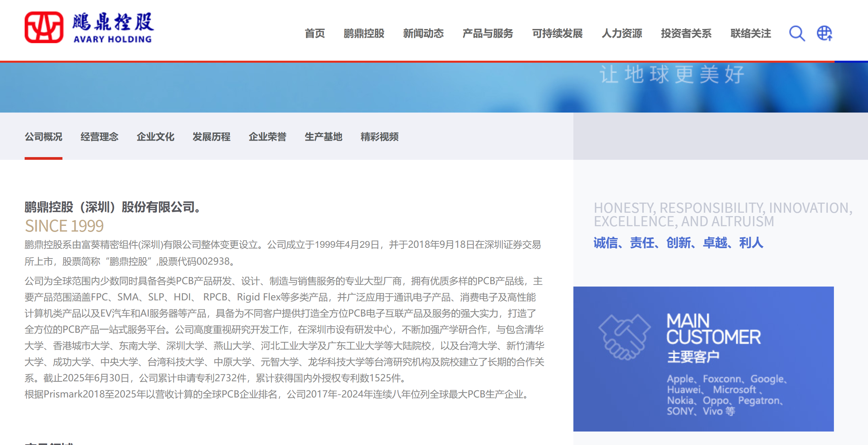Select the 发展历程 tab

[x=212, y=137]
